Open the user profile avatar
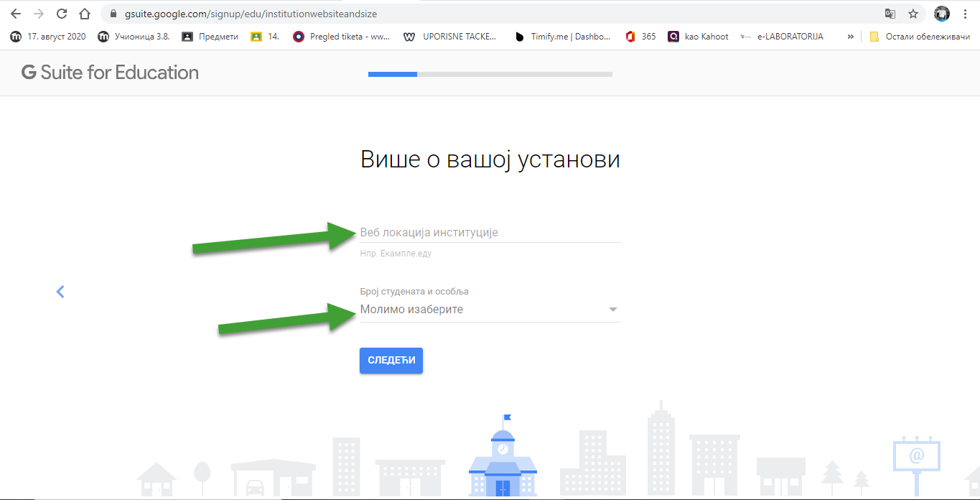Viewport: 980px width, 500px height. click(x=942, y=14)
